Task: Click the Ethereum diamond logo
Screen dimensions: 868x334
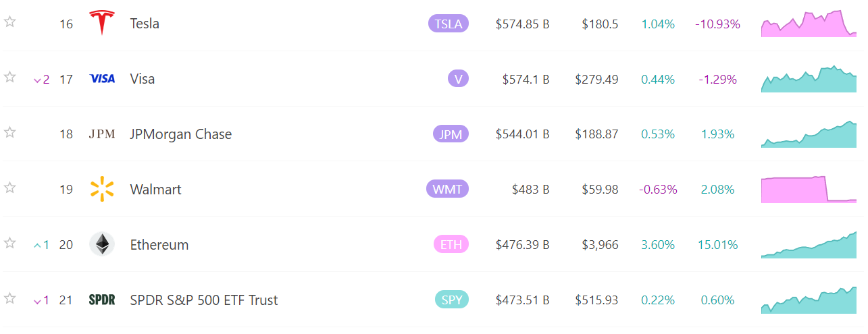Action: 102,244
